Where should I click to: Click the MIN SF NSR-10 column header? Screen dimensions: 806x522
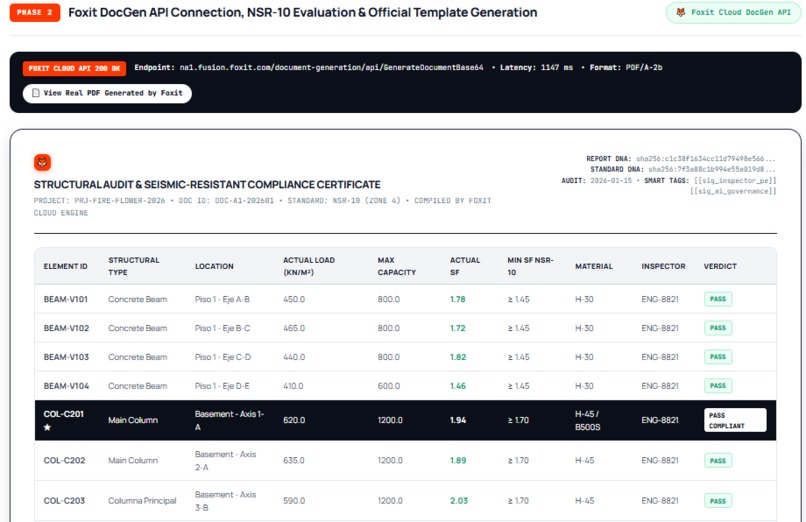point(530,266)
